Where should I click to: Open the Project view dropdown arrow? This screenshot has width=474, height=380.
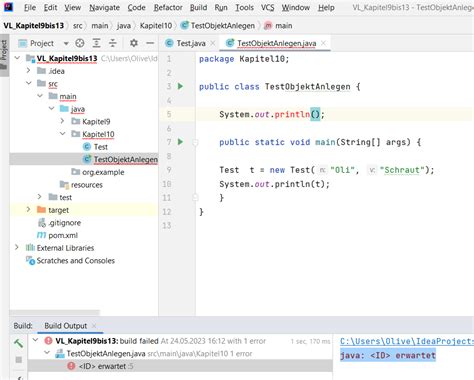coord(66,43)
